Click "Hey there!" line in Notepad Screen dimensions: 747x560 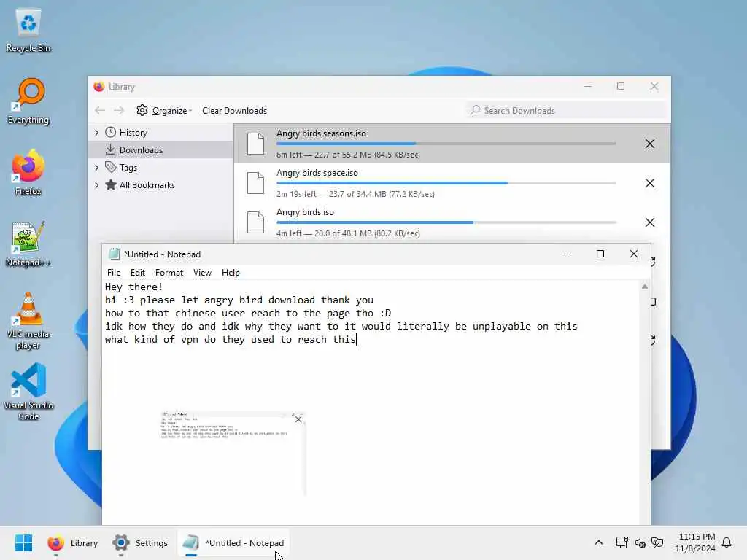coord(133,287)
